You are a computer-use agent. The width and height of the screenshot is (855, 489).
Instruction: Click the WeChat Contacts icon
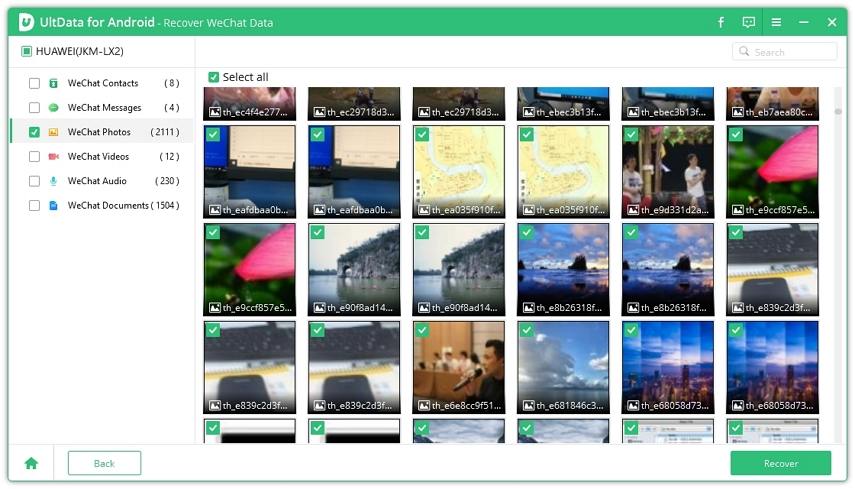pos(54,83)
